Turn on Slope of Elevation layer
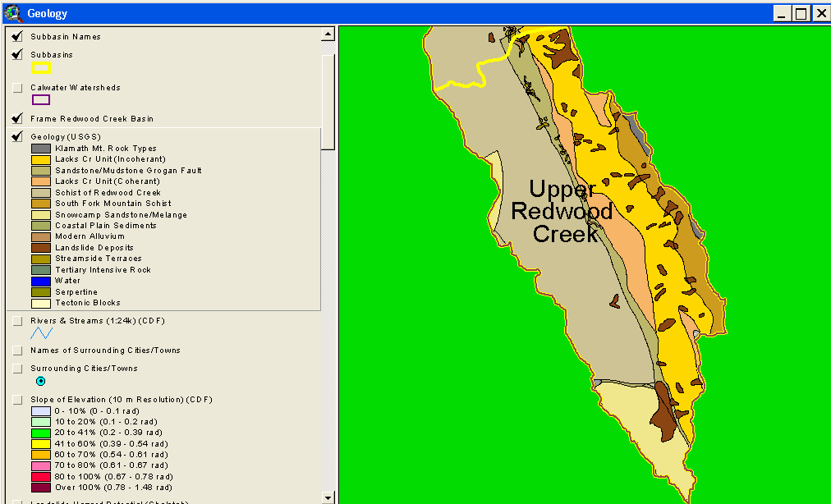831x504 pixels. (x=17, y=400)
